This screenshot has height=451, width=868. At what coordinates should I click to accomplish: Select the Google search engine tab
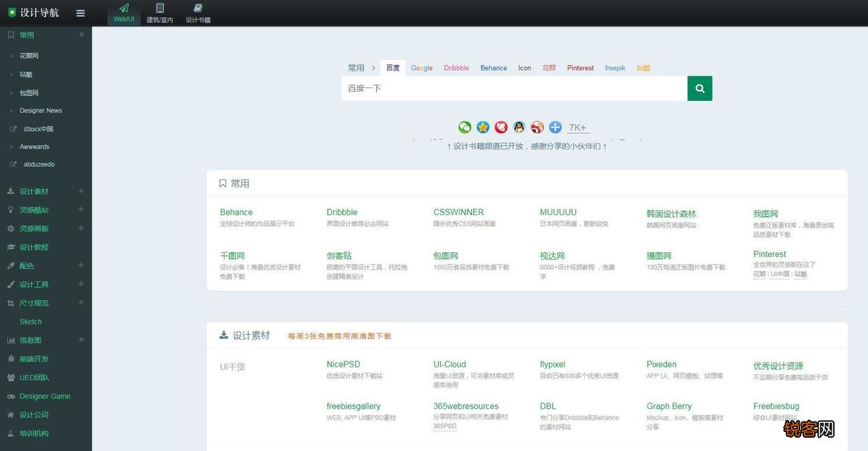[x=421, y=68]
